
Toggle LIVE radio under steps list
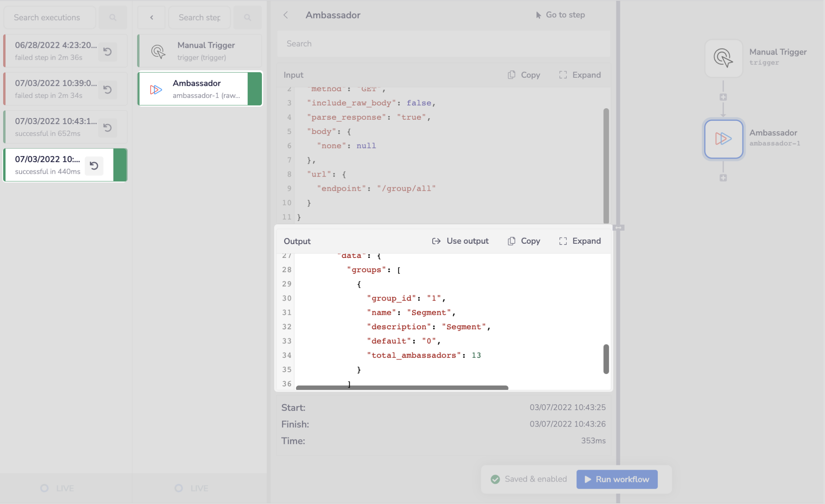tap(179, 488)
